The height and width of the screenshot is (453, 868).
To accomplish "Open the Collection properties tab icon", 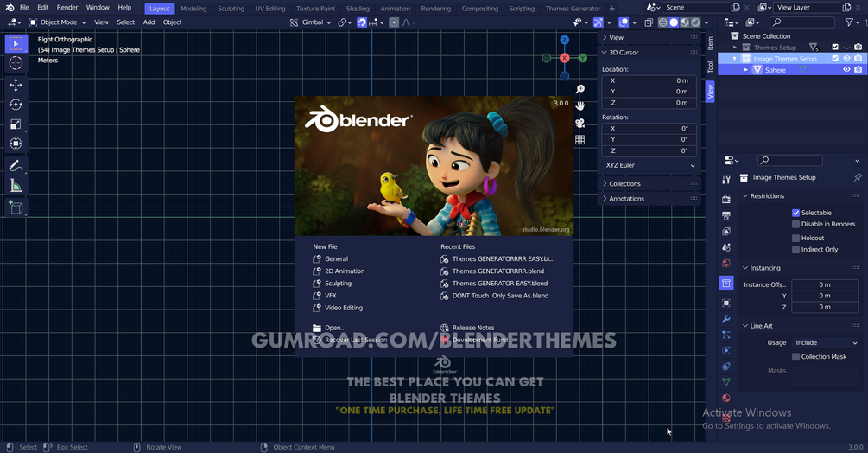I will [x=726, y=283].
